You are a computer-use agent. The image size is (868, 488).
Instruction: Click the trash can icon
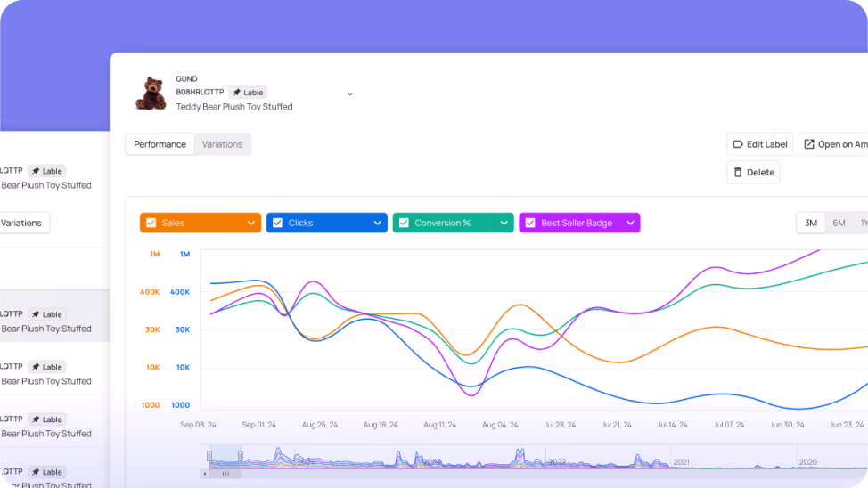tap(737, 172)
